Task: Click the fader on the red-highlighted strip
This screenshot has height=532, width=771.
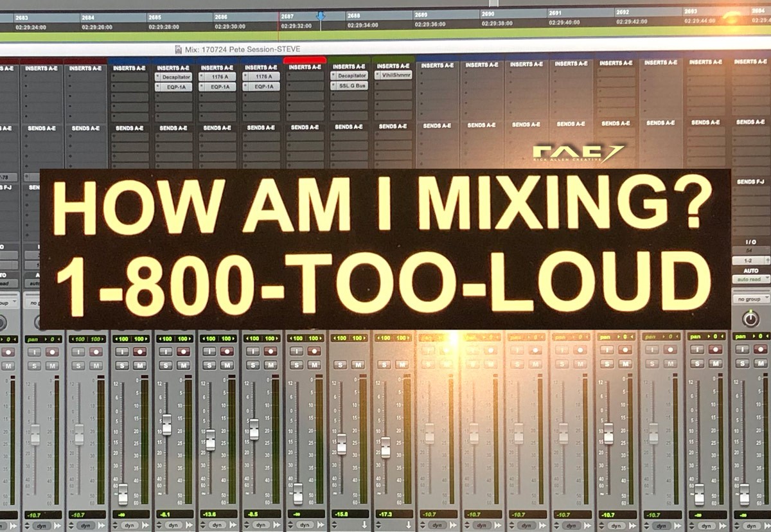Action: [x=297, y=494]
